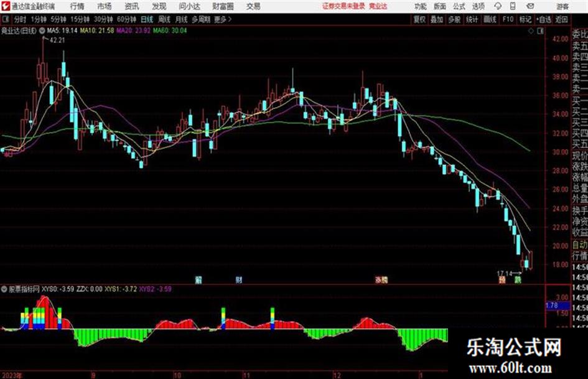Click the 游客 user account label
This screenshot has height=379, width=588.
click(562, 6)
